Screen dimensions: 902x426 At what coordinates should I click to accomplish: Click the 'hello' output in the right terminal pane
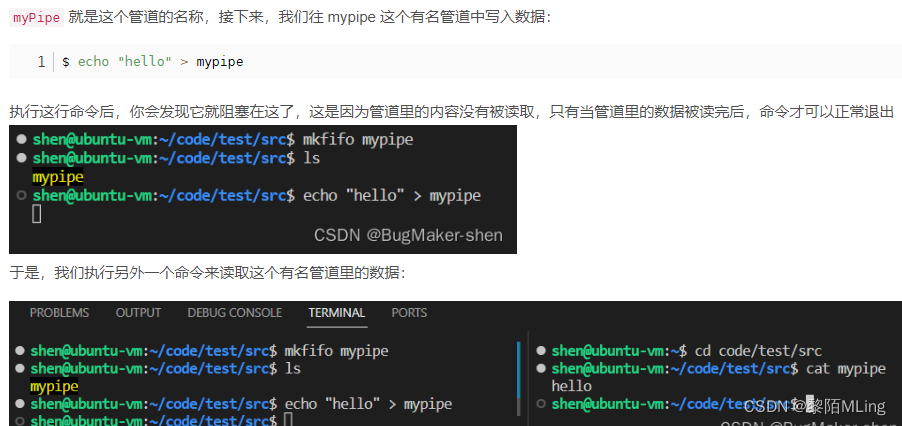click(571, 386)
